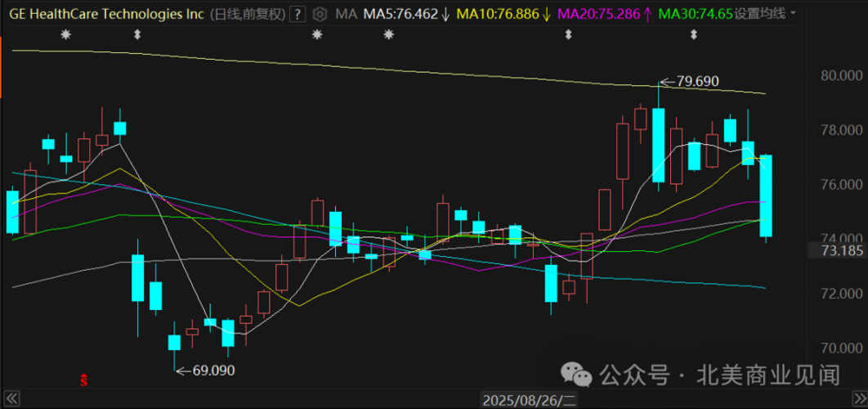Viewport: 868px width, 409px height.
Task: Click the last asterisk event marker
Action: click(388, 35)
